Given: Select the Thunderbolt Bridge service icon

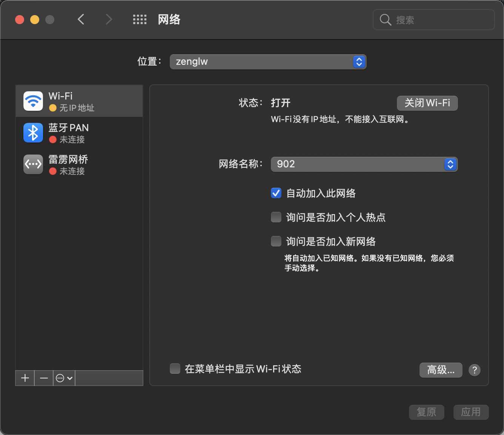Looking at the screenshot, I should click(x=33, y=164).
